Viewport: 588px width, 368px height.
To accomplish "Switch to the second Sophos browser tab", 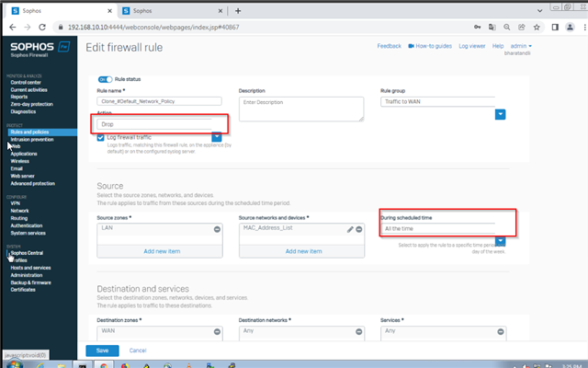I will [172, 11].
